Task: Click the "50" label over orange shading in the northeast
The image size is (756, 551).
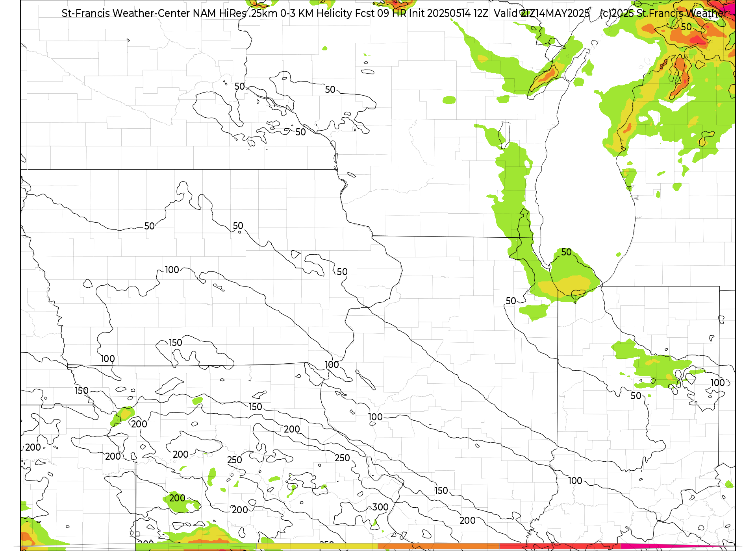Action: 686,27
